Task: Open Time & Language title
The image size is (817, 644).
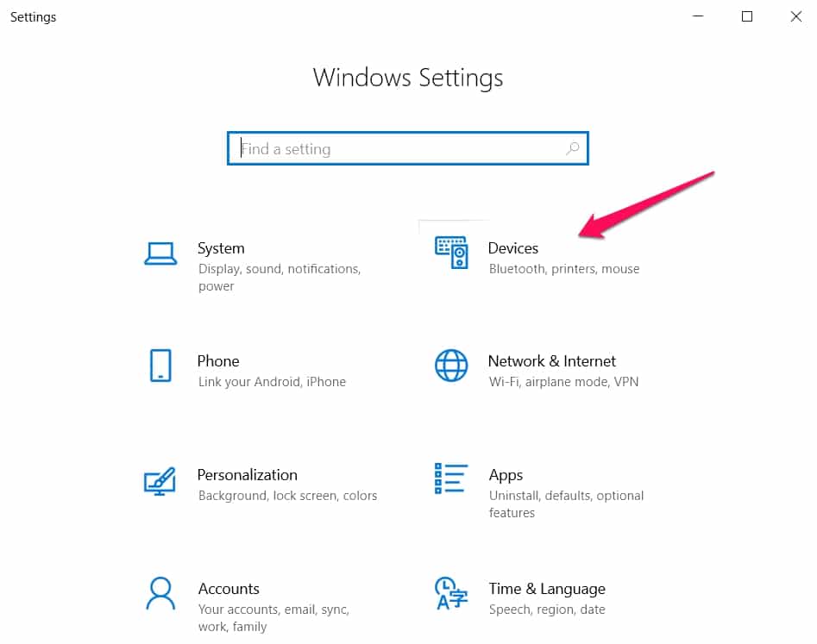Action: pyautogui.click(x=547, y=589)
